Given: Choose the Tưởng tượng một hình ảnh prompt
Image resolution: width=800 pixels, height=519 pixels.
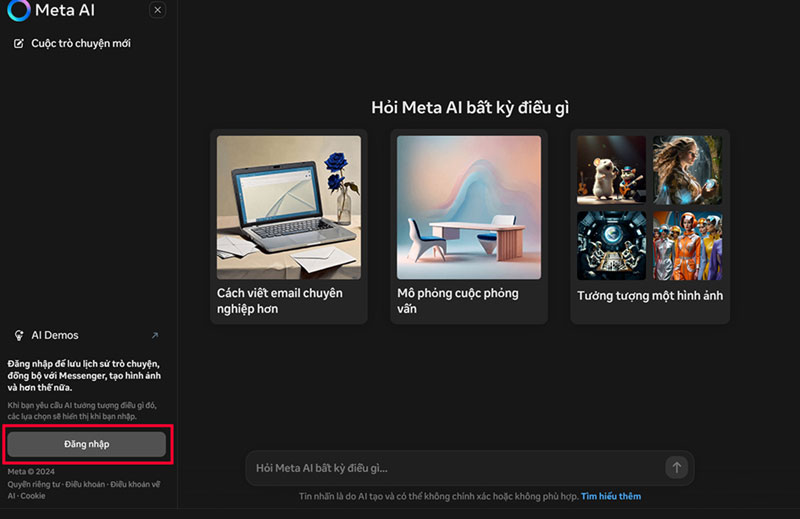Looking at the screenshot, I should click(650, 296).
